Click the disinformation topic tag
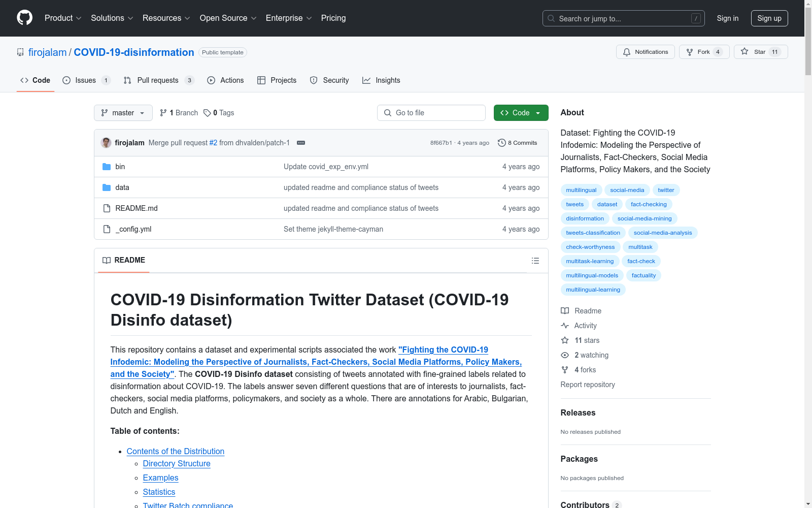Screen dimensions: 812x508 [x=585, y=218]
